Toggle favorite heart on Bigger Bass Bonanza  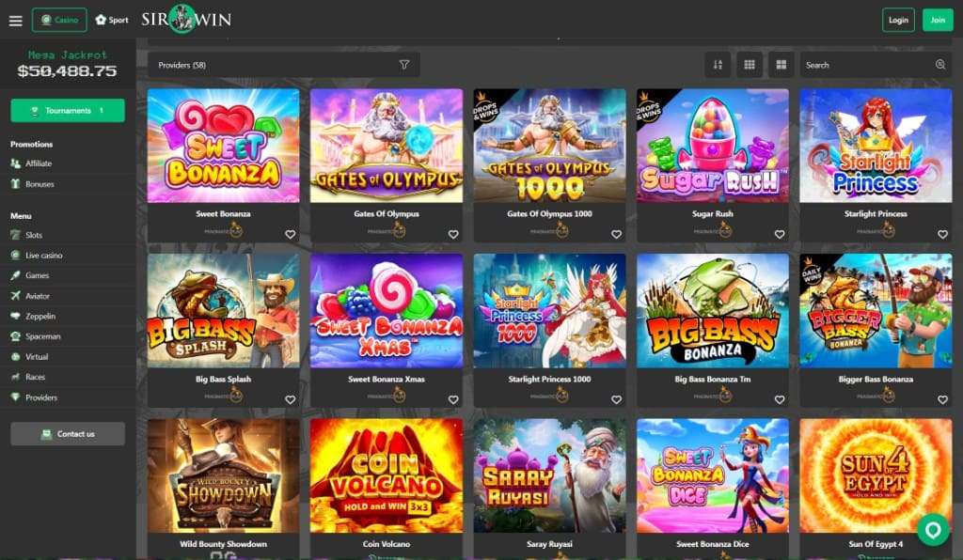[942, 400]
